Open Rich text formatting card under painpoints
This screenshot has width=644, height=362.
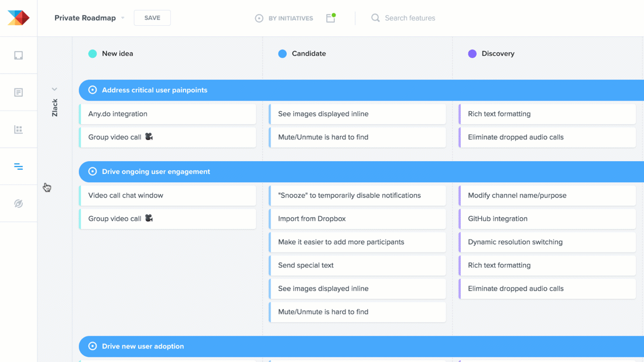click(x=547, y=114)
